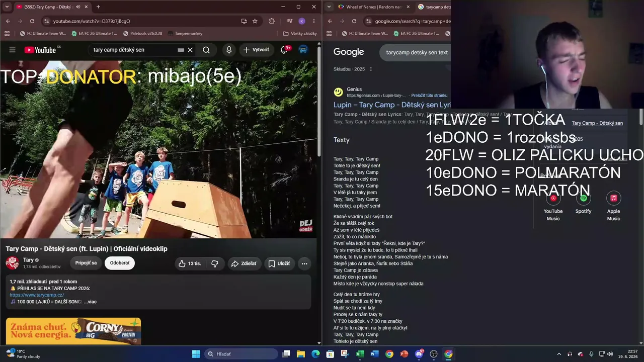Open the tarycamp.cz link in description
This screenshot has width=644, height=362.
pyautogui.click(x=37, y=295)
